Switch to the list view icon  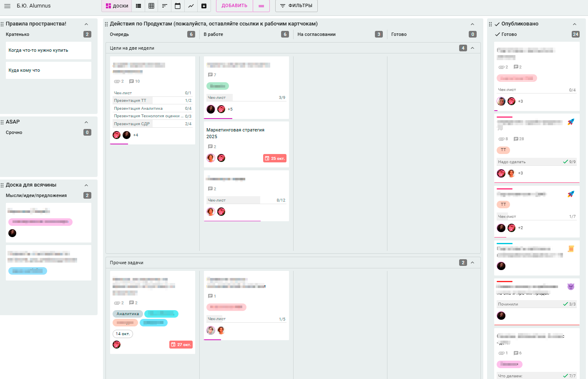click(x=138, y=6)
